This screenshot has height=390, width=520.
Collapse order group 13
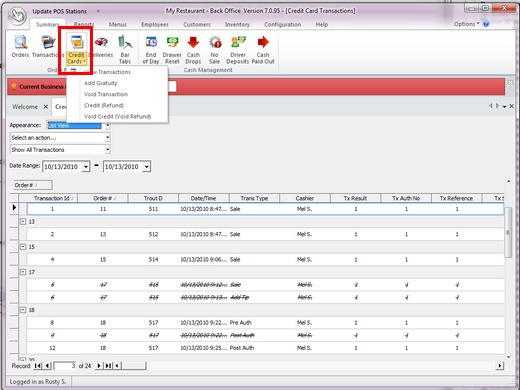point(23,221)
